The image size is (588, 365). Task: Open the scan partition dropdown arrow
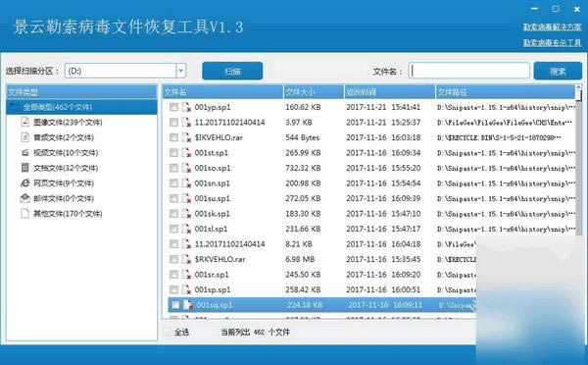tap(180, 71)
